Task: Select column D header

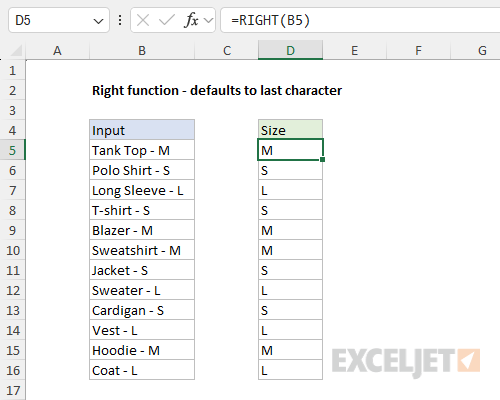Action: [290, 51]
